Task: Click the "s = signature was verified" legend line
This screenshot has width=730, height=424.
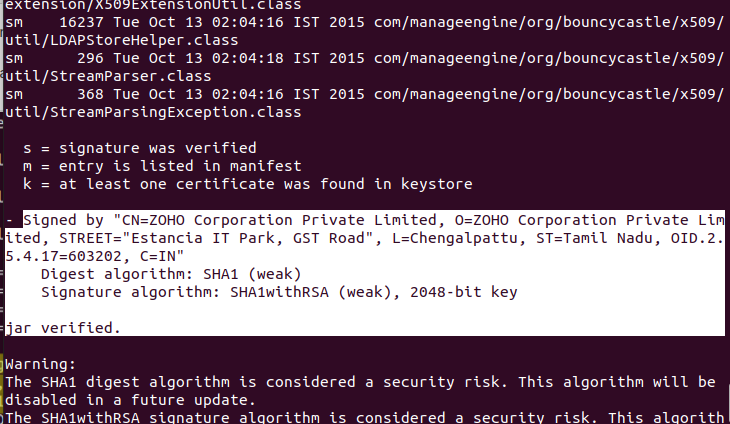Action: [x=139, y=148]
